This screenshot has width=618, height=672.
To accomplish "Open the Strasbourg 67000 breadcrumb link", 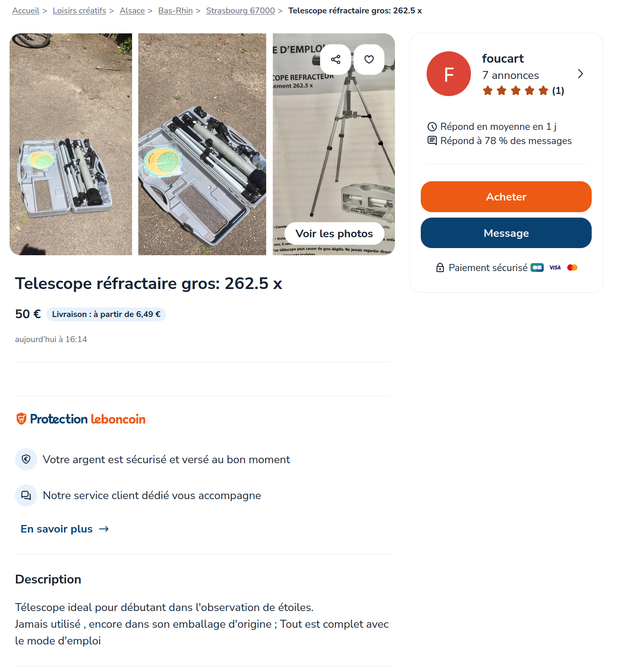I will click(x=241, y=10).
